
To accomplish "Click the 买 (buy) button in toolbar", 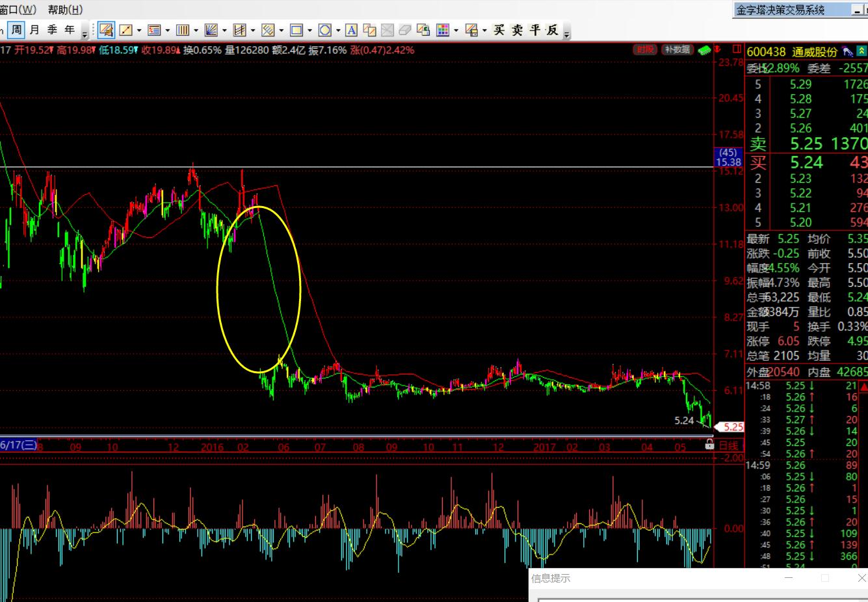I will click(499, 30).
